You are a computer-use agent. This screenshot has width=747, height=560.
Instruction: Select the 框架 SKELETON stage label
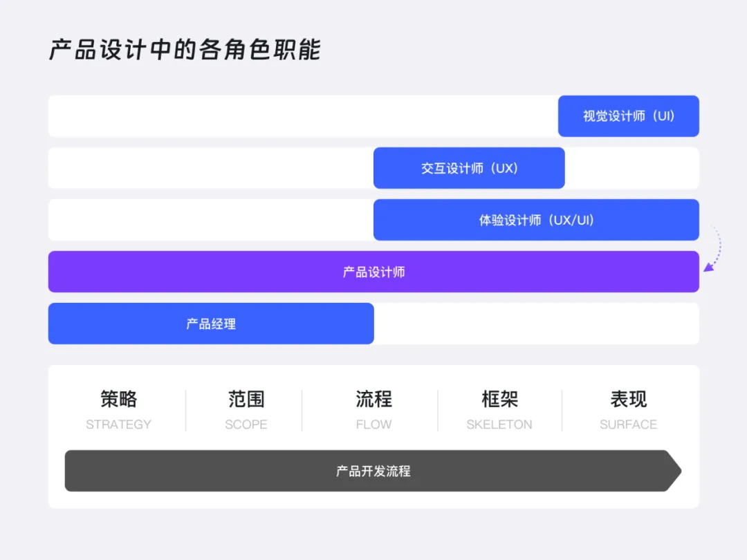coord(499,409)
